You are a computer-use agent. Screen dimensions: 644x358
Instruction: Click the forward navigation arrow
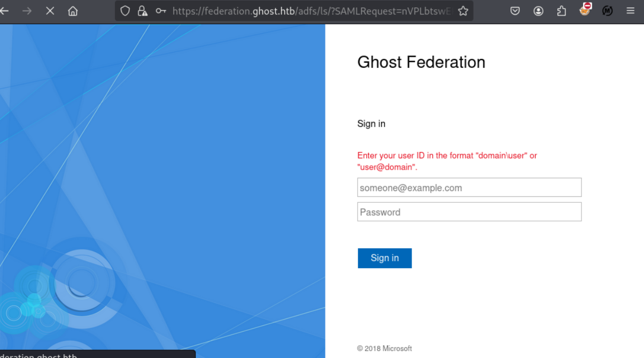[x=27, y=11]
